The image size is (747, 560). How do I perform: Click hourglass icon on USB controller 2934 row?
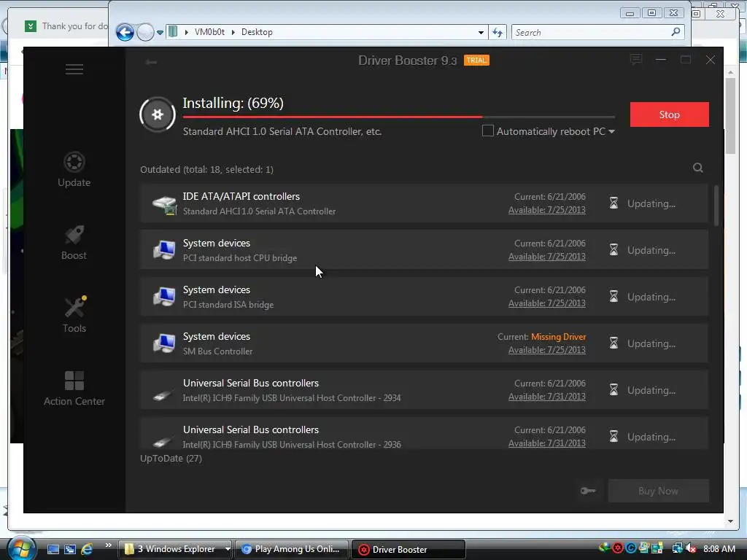614,390
